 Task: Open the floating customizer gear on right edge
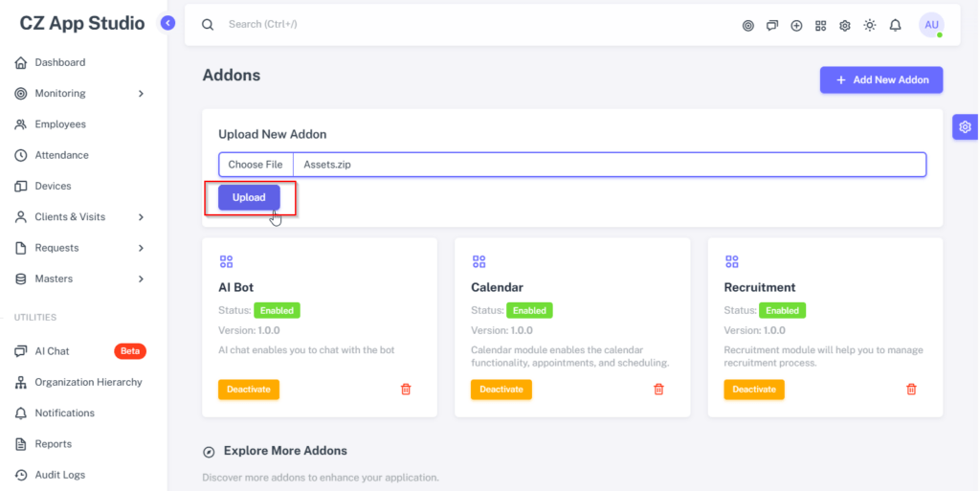tap(965, 126)
